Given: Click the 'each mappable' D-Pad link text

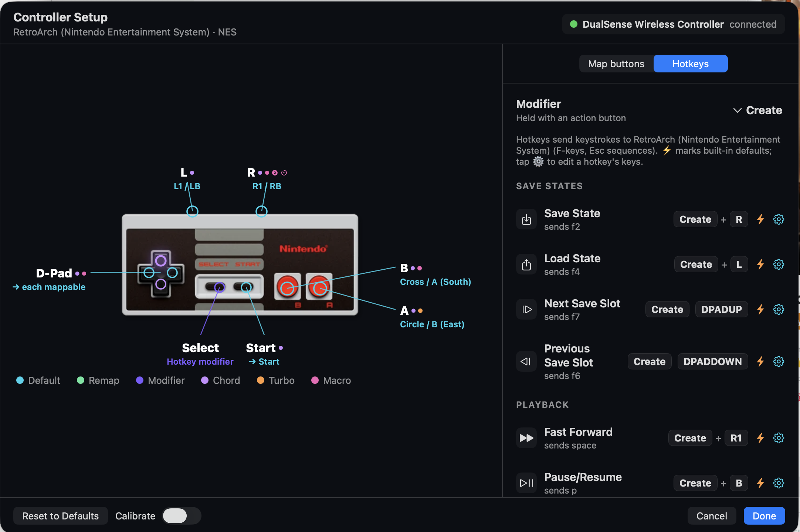Looking at the screenshot, I should click(x=49, y=287).
